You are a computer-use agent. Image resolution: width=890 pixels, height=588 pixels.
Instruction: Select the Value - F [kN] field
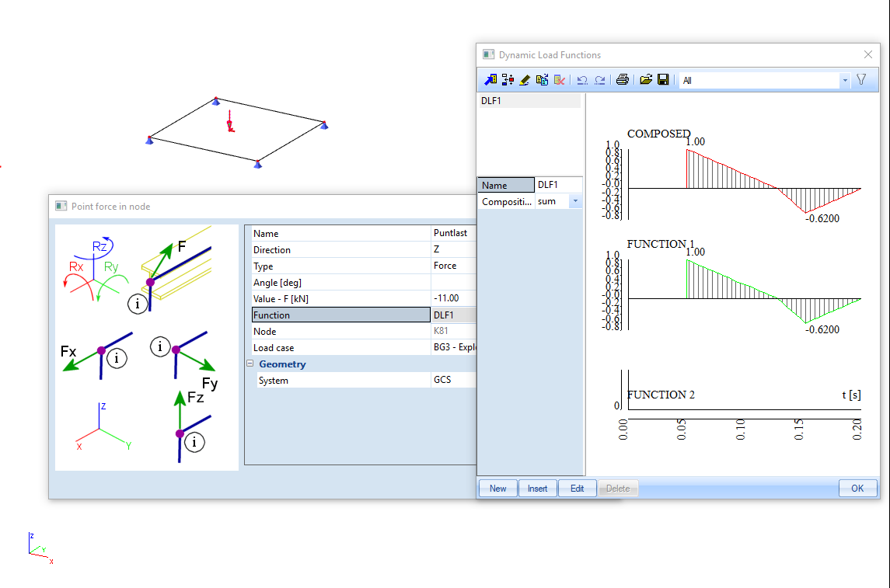[x=453, y=298]
